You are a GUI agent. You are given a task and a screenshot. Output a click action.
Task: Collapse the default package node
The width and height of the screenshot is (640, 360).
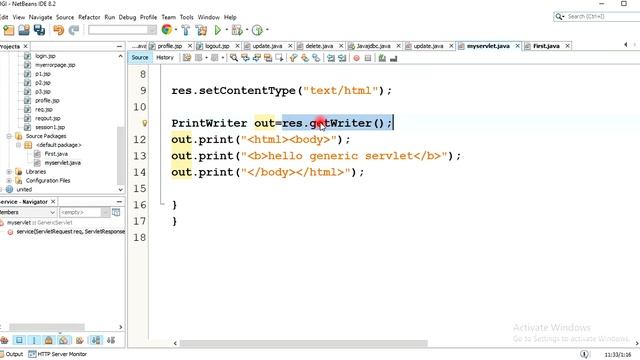18,145
